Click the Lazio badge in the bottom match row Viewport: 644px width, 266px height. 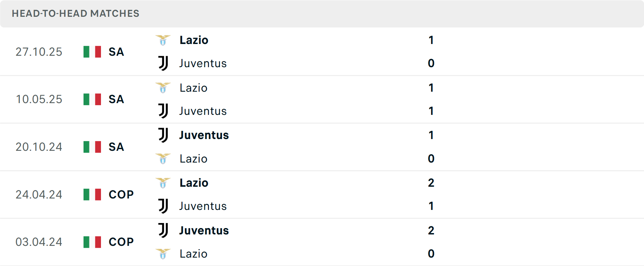point(163,254)
